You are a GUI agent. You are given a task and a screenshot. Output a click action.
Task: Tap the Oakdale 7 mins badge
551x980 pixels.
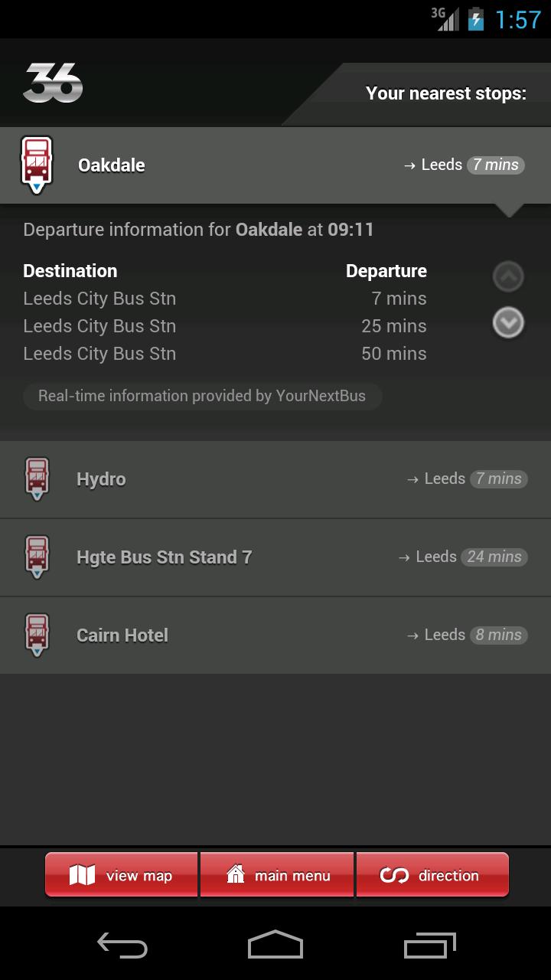pos(496,165)
